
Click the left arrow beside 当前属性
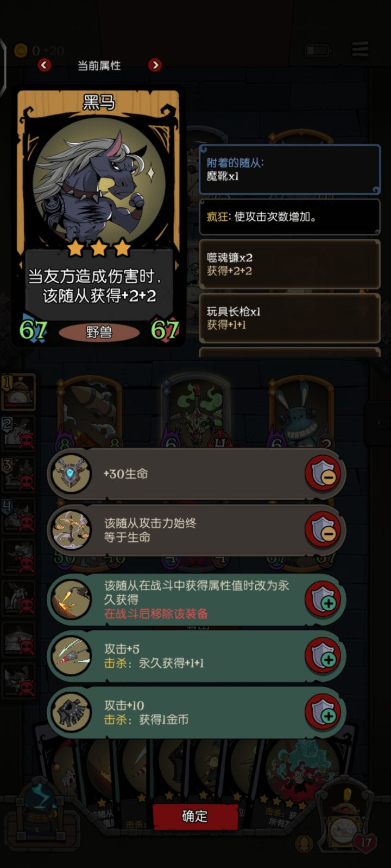point(44,65)
